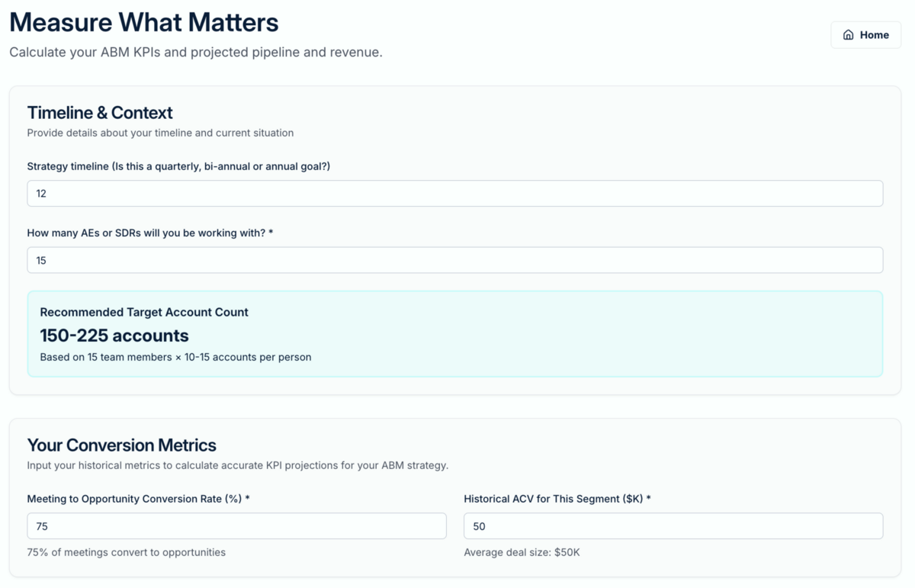Click the Input your historical metrics description

click(237, 465)
